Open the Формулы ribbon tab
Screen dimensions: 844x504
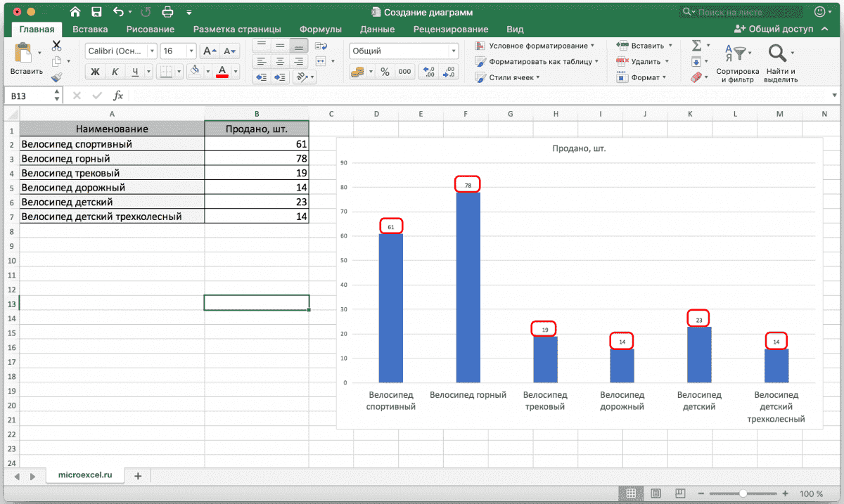coord(320,29)
